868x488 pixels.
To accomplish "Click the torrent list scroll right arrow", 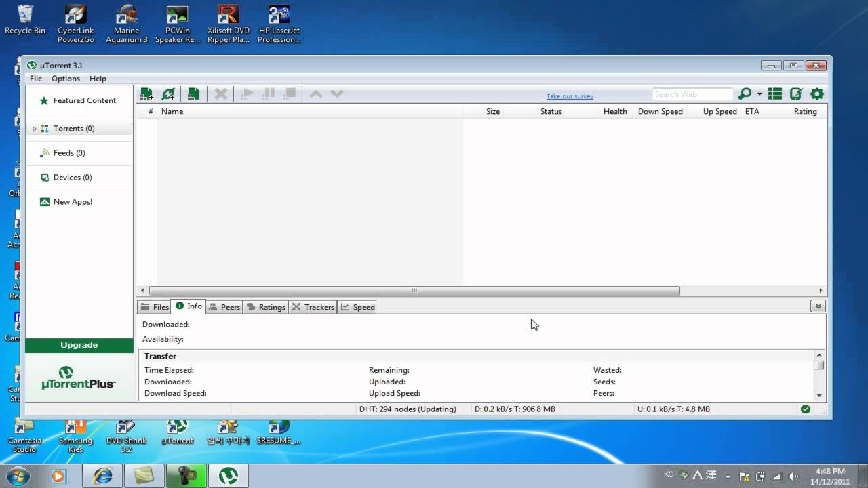I will [821, 291].
